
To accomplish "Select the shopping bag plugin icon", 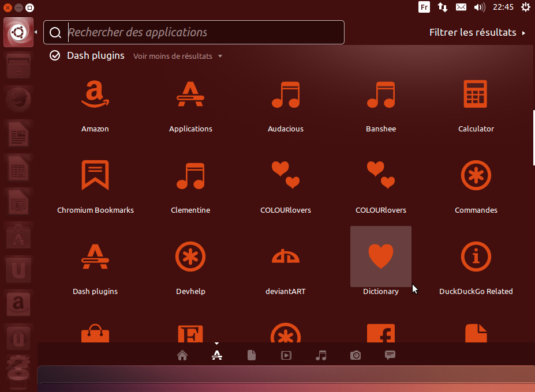I will point(95,333).
